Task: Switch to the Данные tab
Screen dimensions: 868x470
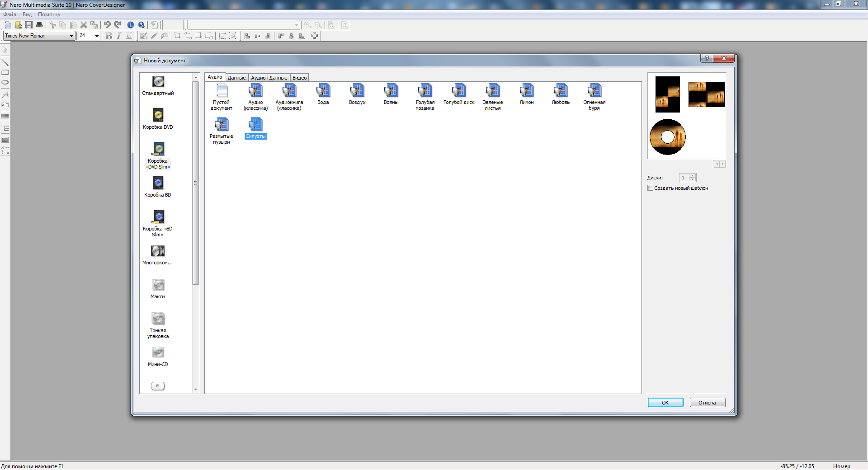Action: [x=236, y=78]
